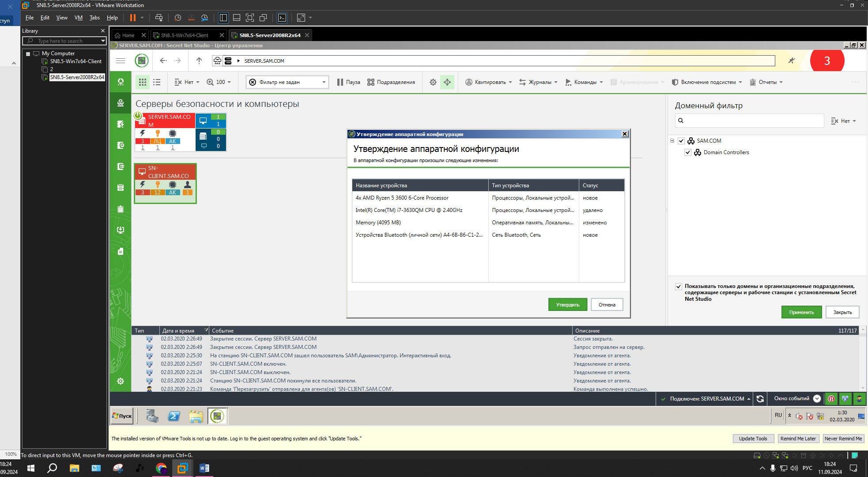The image size is (868, 477).
Task: Click Remind Me Later button
Action: (x=798, y=439)
